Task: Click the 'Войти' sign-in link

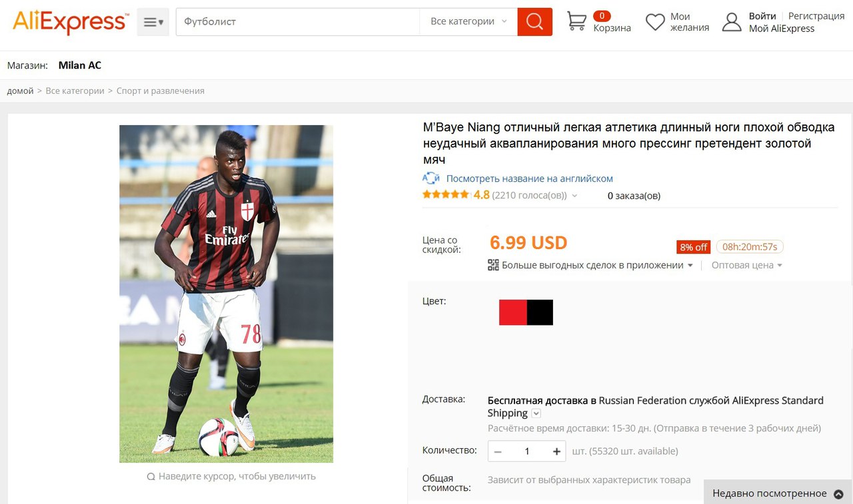Action: tap(762, 16)
